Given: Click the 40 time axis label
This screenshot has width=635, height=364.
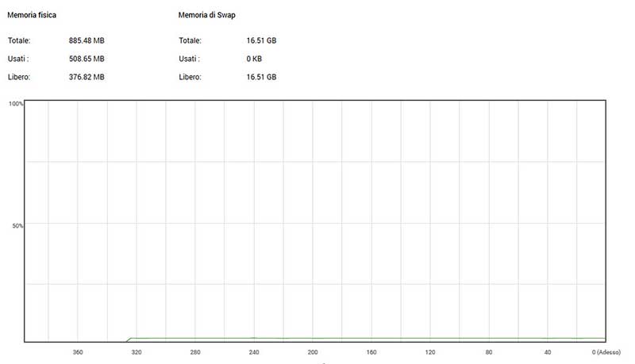Looking at the screenshot, I should (548, 351).
